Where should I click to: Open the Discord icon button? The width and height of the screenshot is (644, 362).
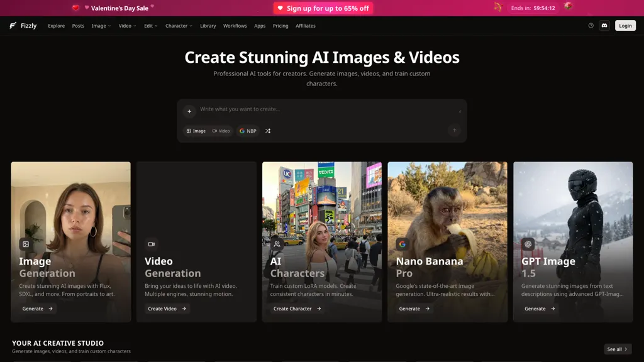pos(604,25)
